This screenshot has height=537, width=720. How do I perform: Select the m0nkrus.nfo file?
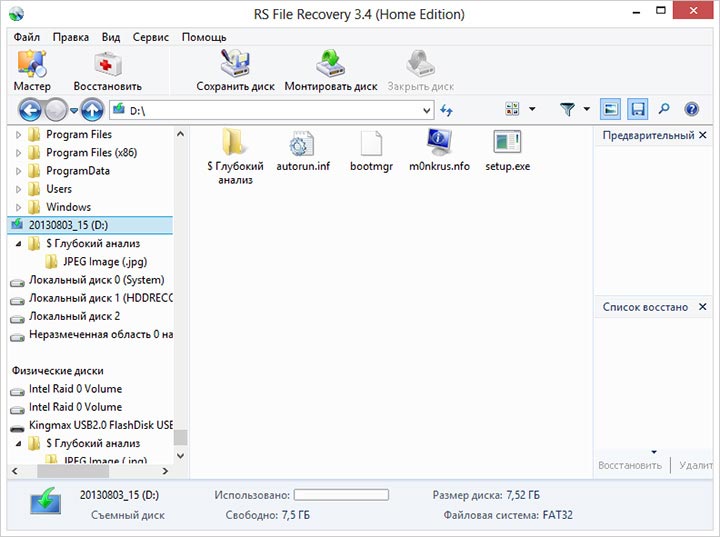[439, 151]
